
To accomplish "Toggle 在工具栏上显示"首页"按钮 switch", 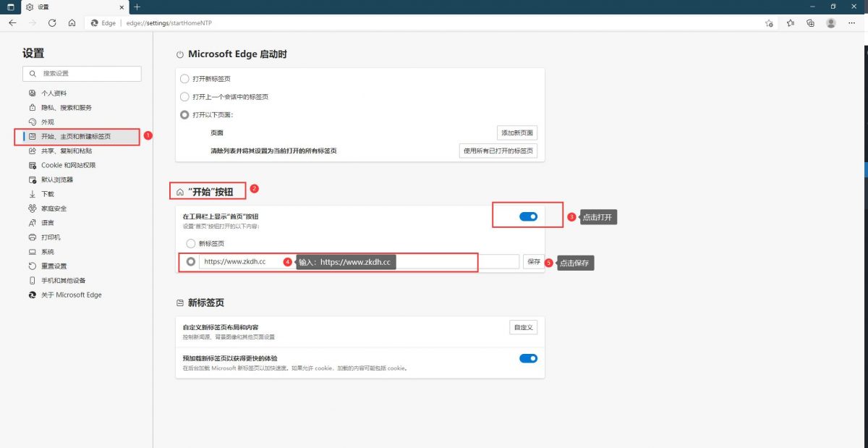I will [528, 216].
